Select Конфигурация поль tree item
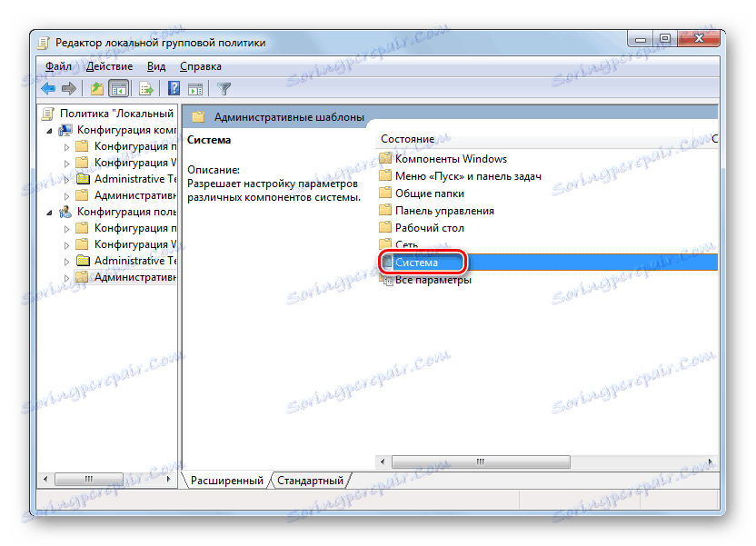 pos(126,212)
